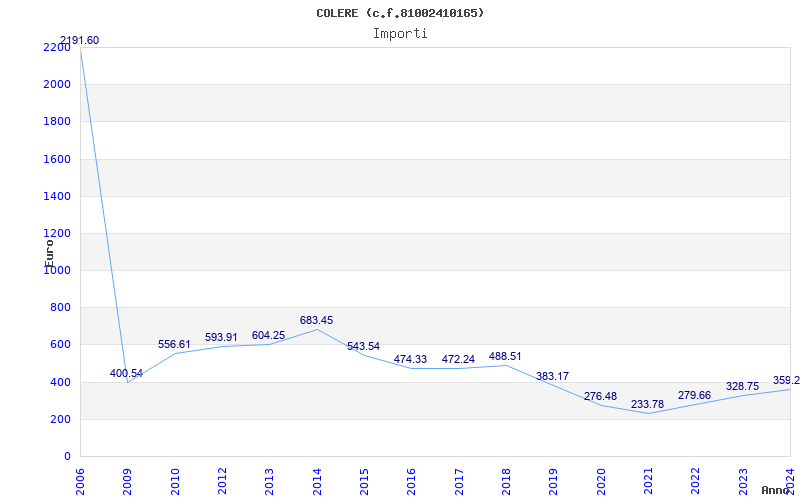Click the 2000 y-axis tick label

pos(57,84)
